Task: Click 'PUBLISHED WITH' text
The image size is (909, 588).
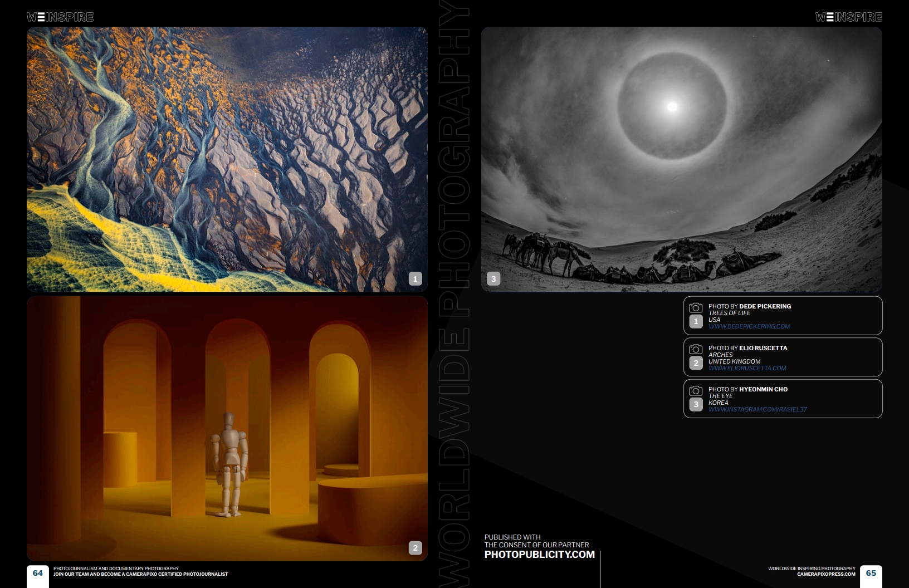Action: pyautogui.click(x=512, y=537)
